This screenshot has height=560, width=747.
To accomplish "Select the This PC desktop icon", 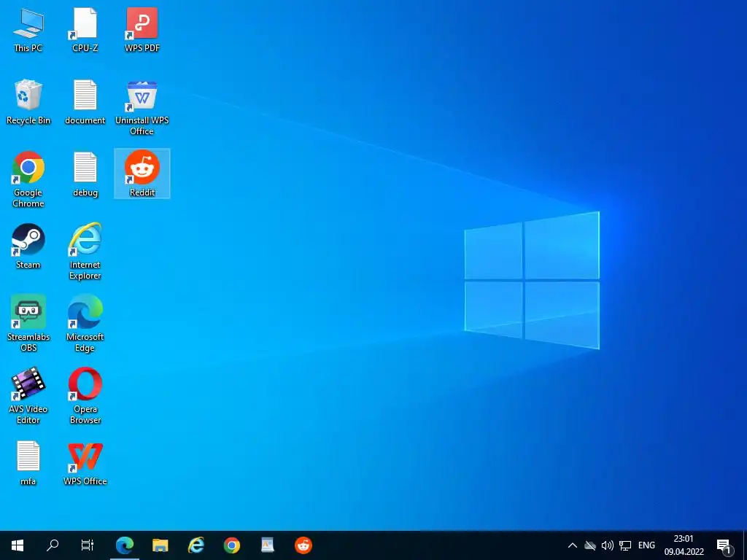I will click(x=28, y=30).
